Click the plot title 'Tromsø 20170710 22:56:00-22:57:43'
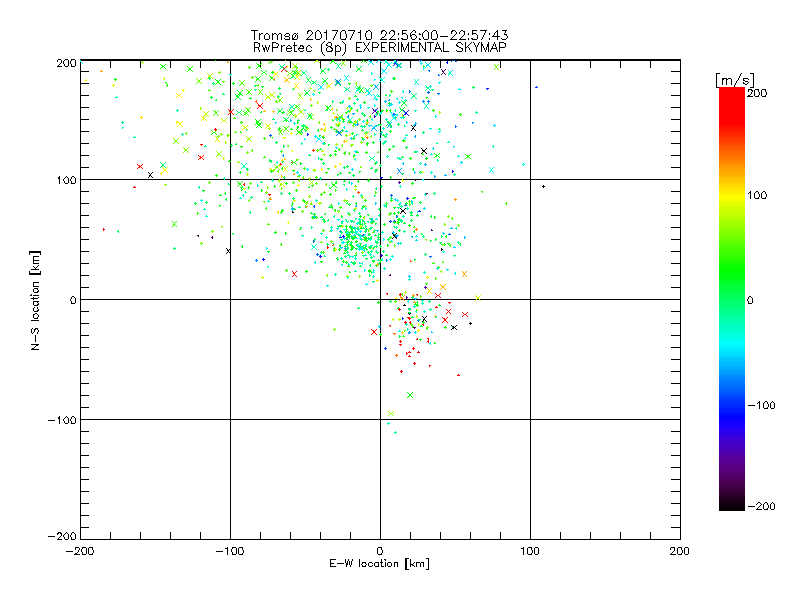This screenshot has height=600, width=800. [x=379, y=35]
